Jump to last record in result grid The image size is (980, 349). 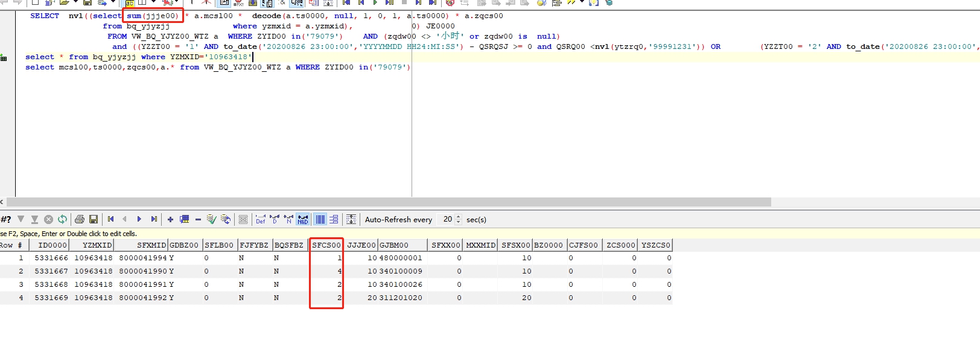(x=154, y=219)
